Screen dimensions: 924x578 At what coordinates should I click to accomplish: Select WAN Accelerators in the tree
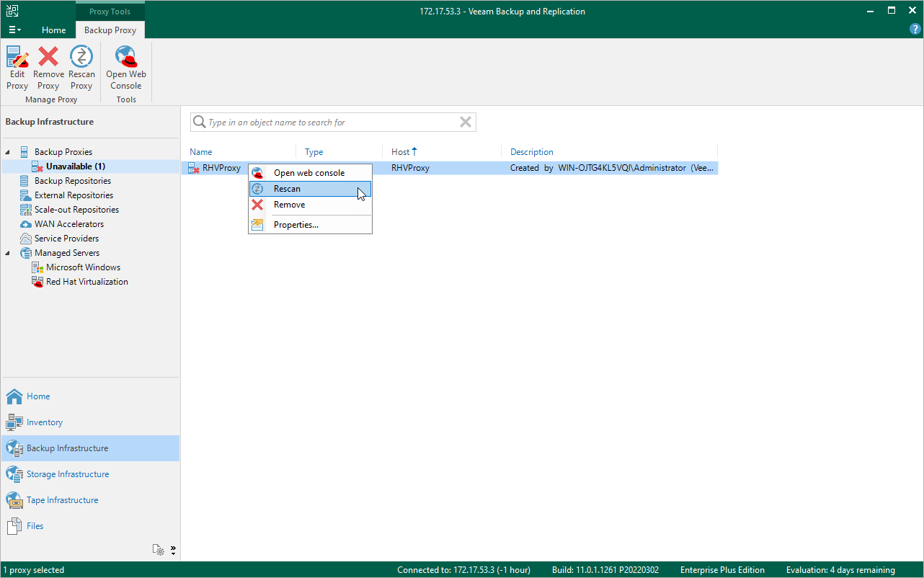coord(69,224)
